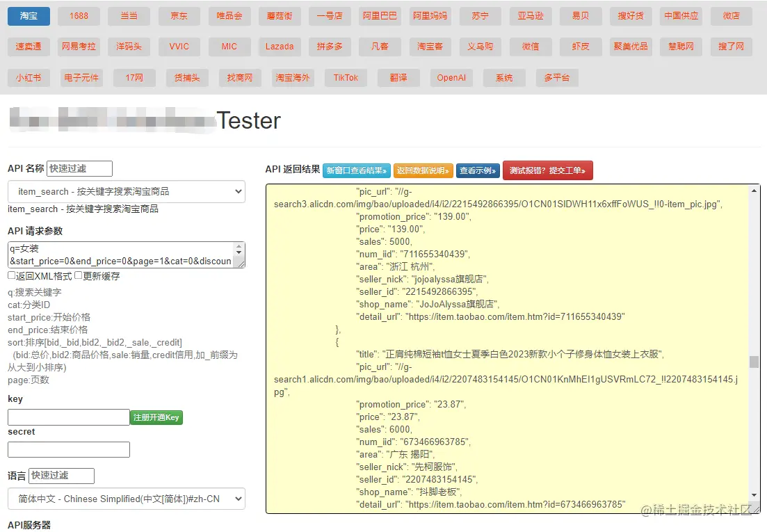Open the TikTok platform tab

pos(346,78)
